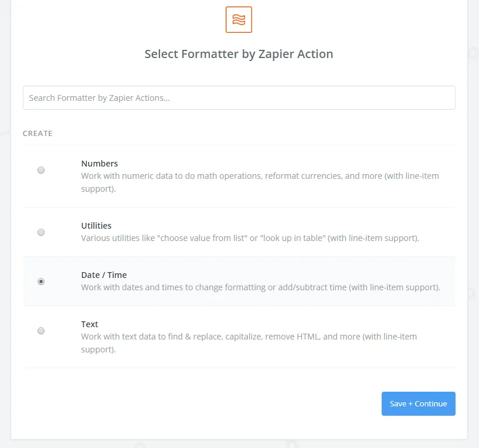This screenshot has height=448, width=479.
Task: Click the CREATE section label
Action: coord(38,134)
